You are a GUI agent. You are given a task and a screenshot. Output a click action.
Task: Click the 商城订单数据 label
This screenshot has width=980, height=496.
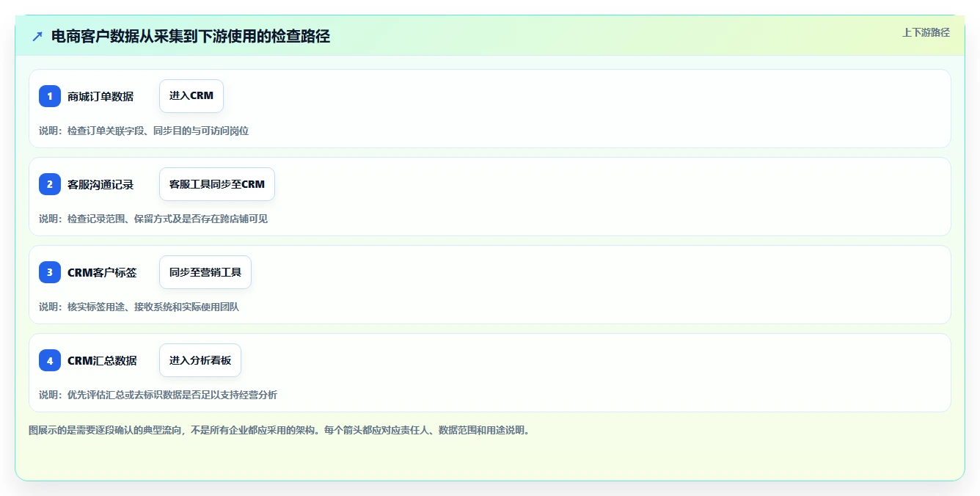[x=100, y=96]
